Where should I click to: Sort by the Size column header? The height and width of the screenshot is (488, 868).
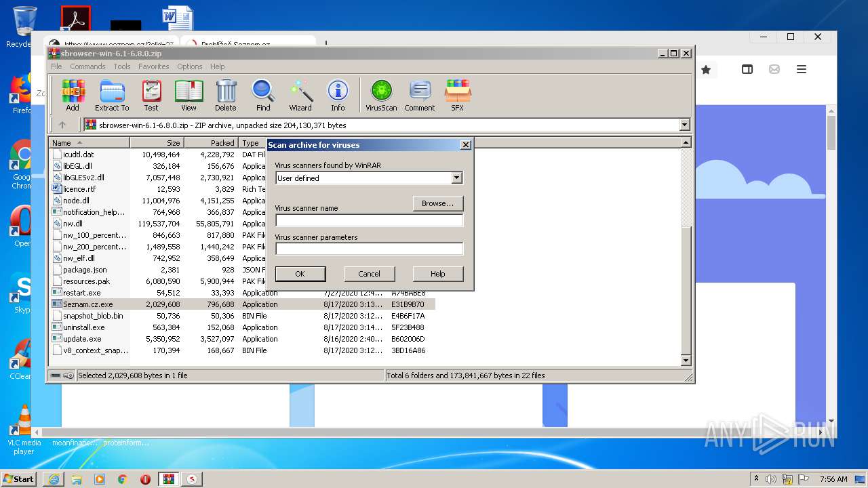tap(157, 143)
